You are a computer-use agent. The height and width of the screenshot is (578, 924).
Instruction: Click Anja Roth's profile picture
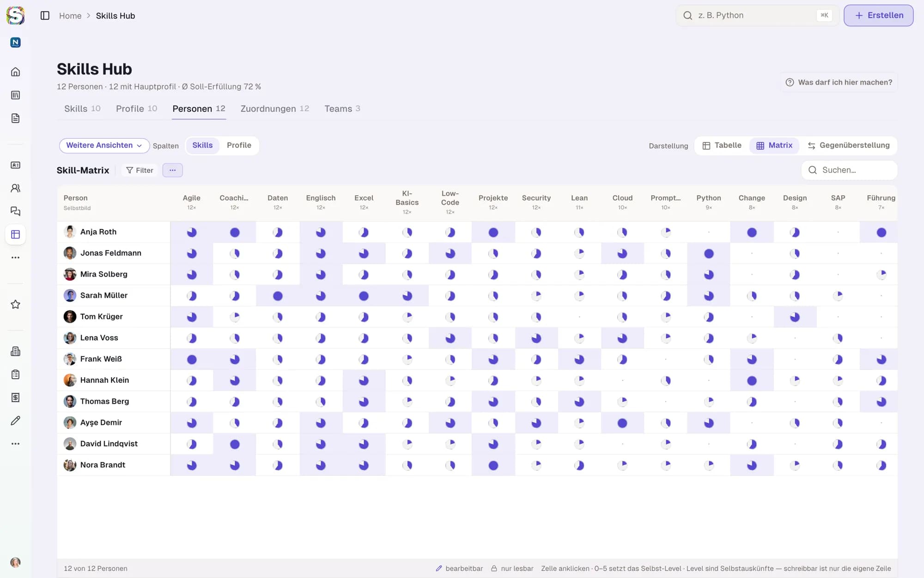coord(70,232)
